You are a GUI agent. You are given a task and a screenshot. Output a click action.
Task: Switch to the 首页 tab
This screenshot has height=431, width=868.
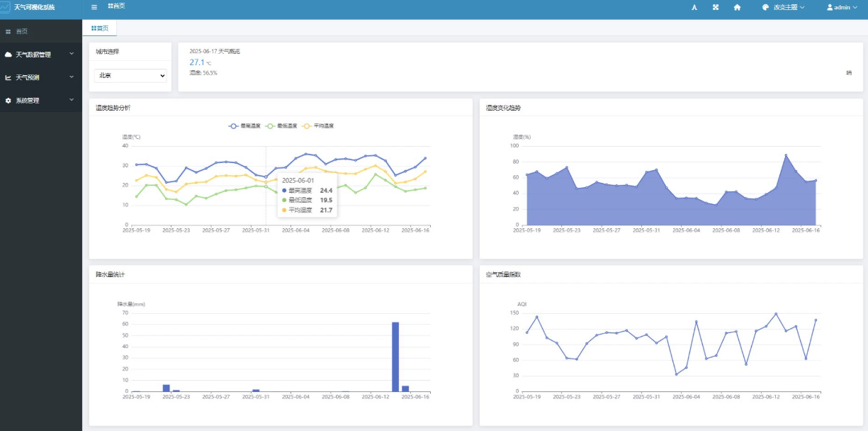tap(100, 28)
